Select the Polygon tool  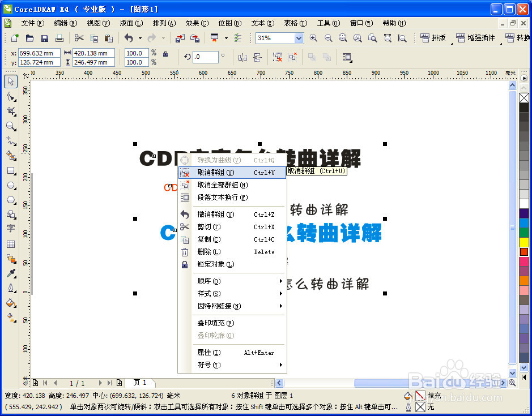tap(11, 200)
